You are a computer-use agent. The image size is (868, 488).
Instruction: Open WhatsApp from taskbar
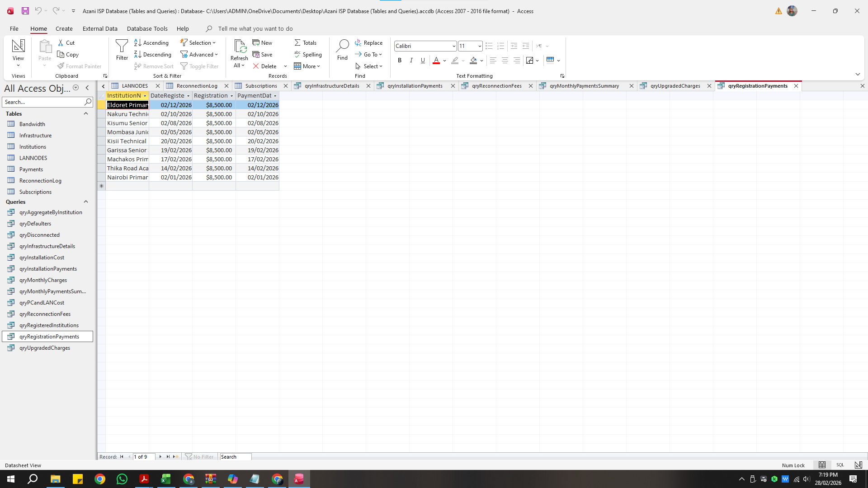[122, 479]
